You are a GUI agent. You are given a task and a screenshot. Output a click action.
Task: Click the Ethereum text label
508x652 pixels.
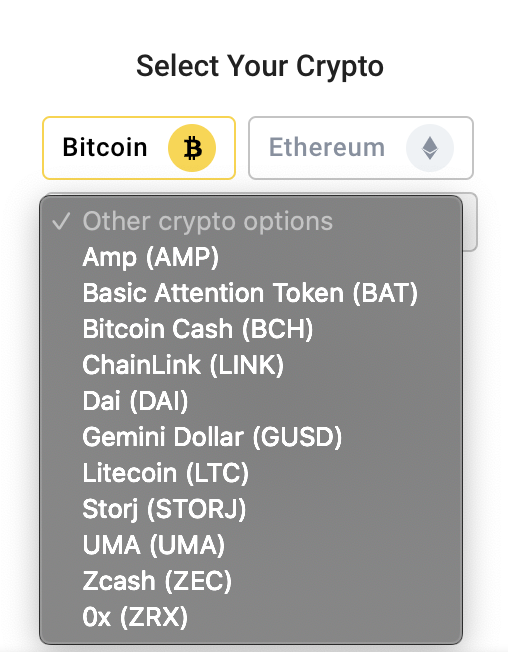tap(327, 147)
